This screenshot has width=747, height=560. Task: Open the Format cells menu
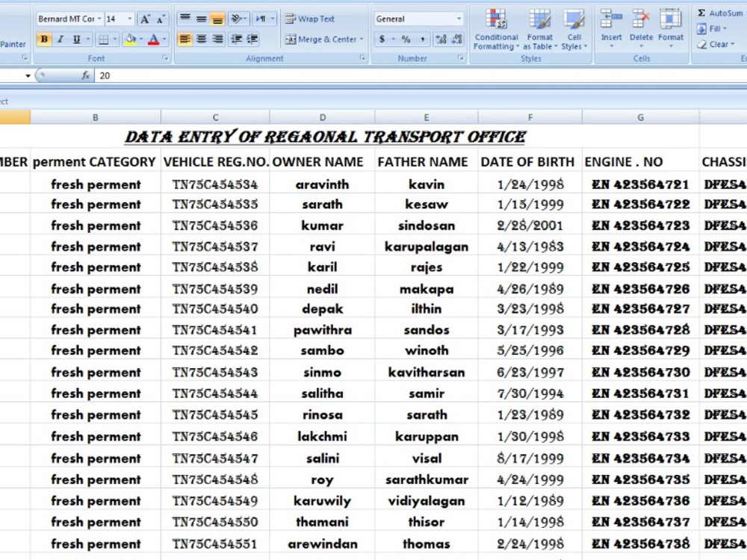point(671,28)
